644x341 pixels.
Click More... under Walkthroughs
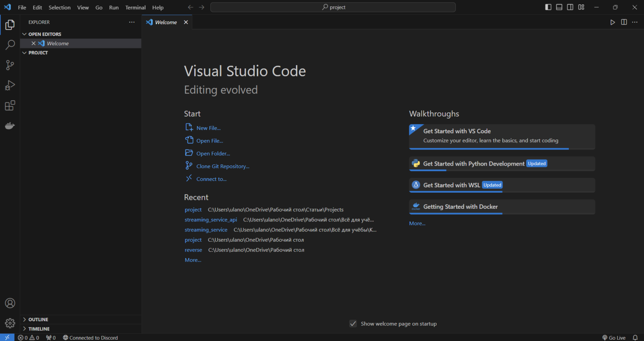tap(417, 224)
